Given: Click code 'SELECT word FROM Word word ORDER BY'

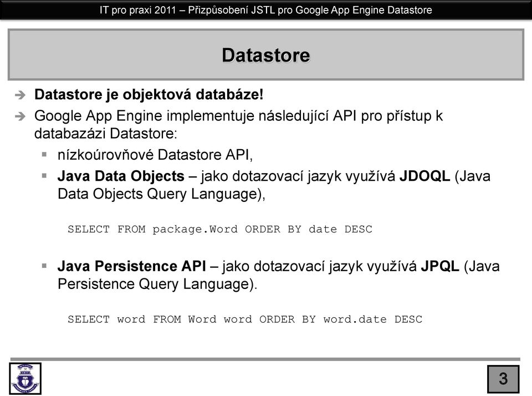Looking at the screenshot, I should pyautogui.click(x=192, y=319).
